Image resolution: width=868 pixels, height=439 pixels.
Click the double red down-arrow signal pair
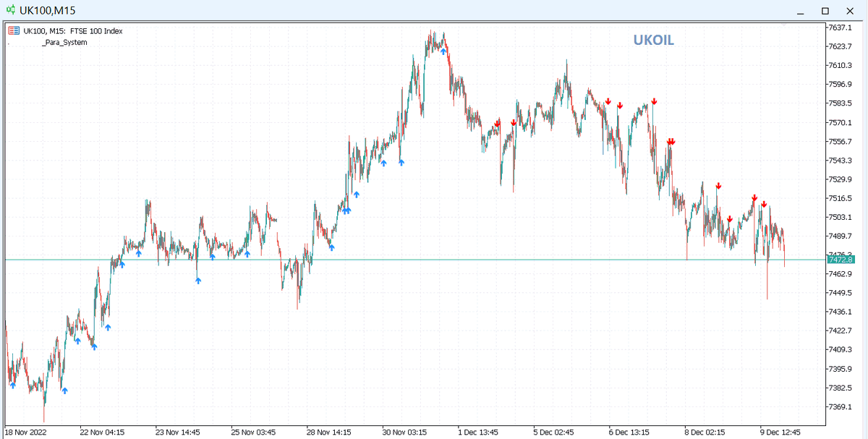(671, 142)
